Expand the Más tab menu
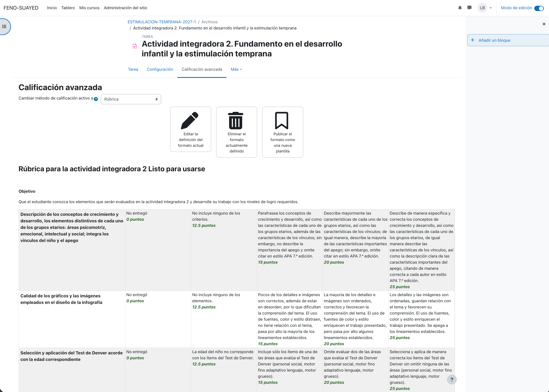Viewport: 549px width, 392px height. tap(236, 69)
